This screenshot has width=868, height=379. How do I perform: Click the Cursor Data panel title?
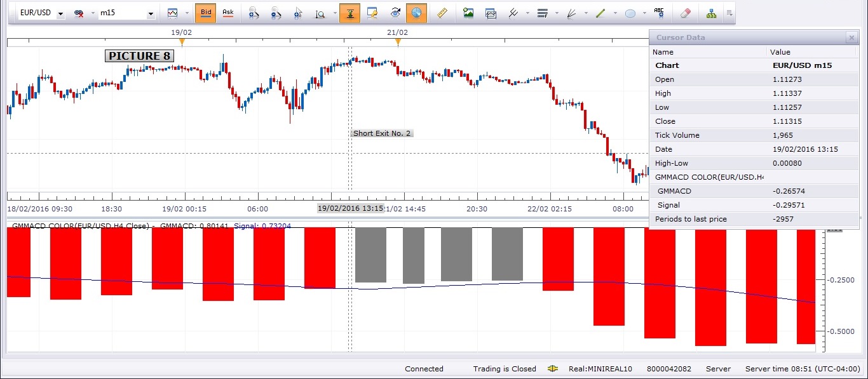pyautogui.click(x=681, y=38)
